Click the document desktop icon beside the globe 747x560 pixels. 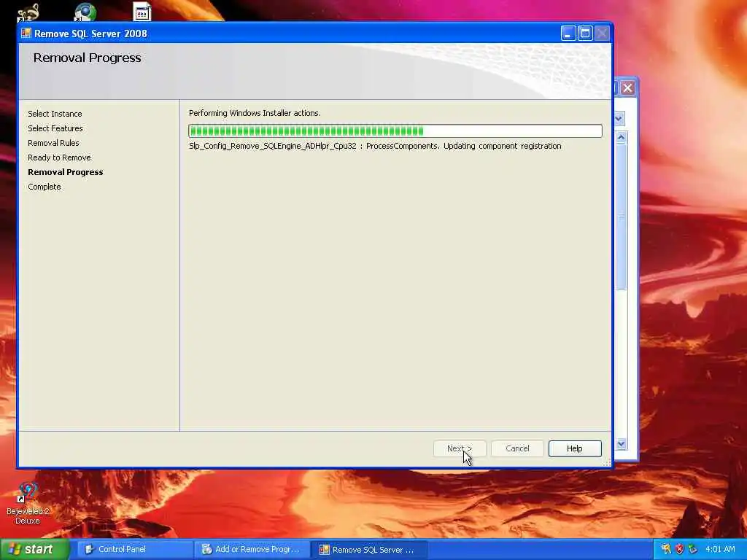(x=142, y=12)
